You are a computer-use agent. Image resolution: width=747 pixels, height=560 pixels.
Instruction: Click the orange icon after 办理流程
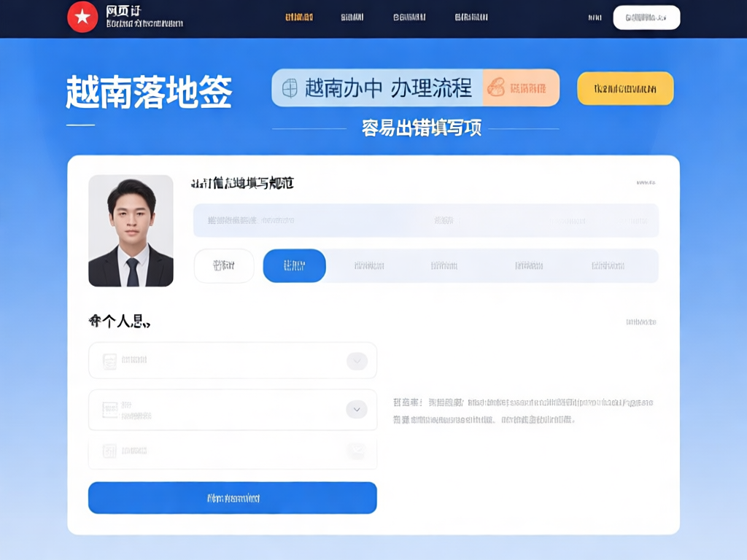click(x=496, y=88)
